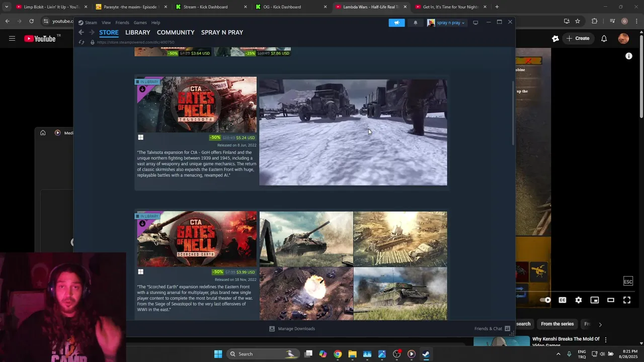The image size is (644, 362).
Task: Open Copilot from the taskbar
Action: [323, 354]
